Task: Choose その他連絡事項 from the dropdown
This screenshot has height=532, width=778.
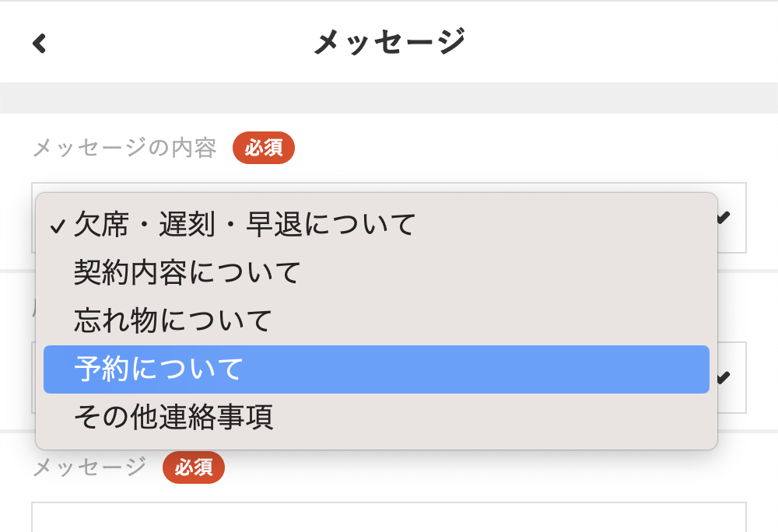Action: click(x=173, y=418)
